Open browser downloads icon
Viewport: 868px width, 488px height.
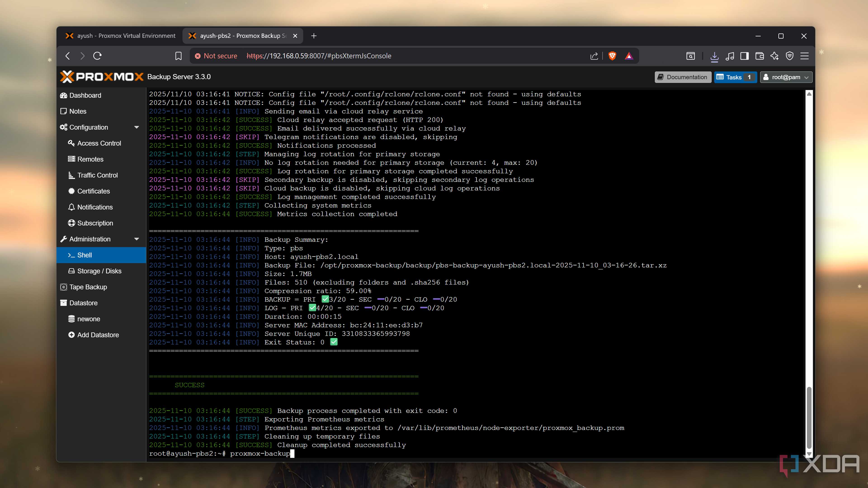[x=714, y=56]
